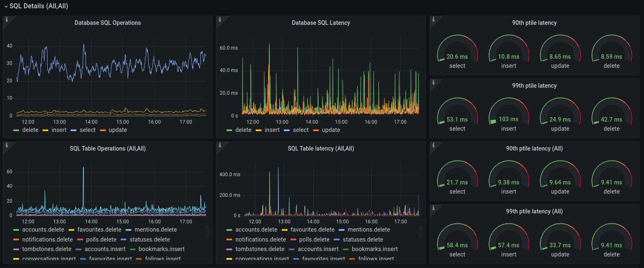Show info tooltip for 99th ptile latency (All)

coord(433,208)
